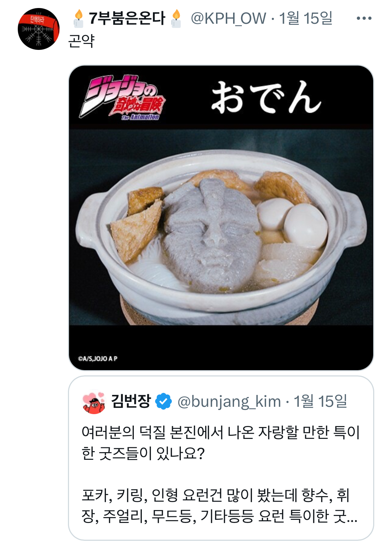Screen dimensions: 392x546
Task: Open the 김번장 display name
Action: coord(131,401)
